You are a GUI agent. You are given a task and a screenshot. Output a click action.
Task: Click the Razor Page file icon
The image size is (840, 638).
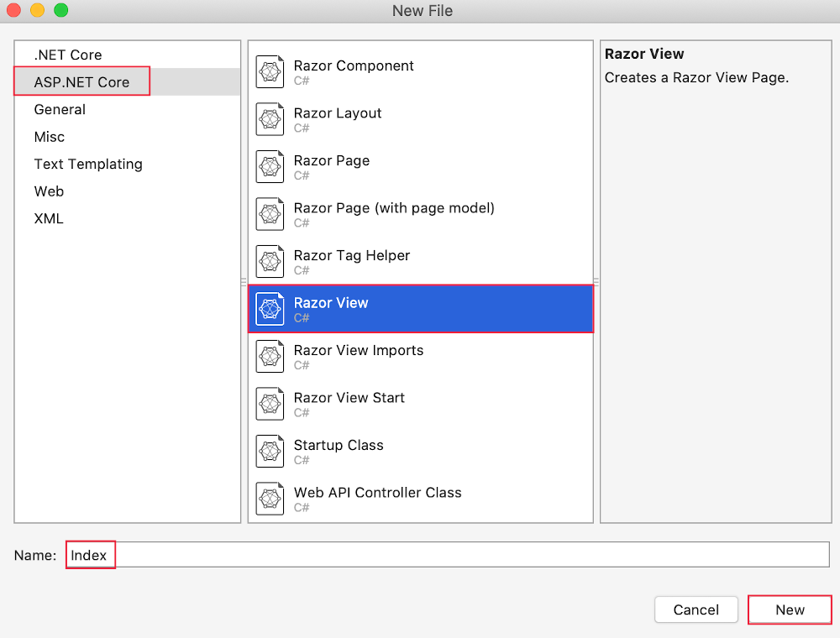tap(270, 167)
